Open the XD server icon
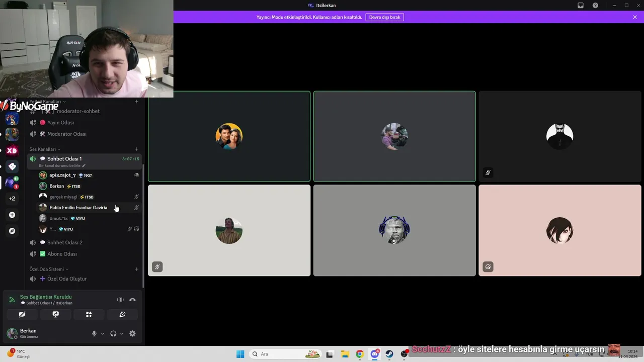This screenshot has width=644, height=362. [x=12, y=150]
